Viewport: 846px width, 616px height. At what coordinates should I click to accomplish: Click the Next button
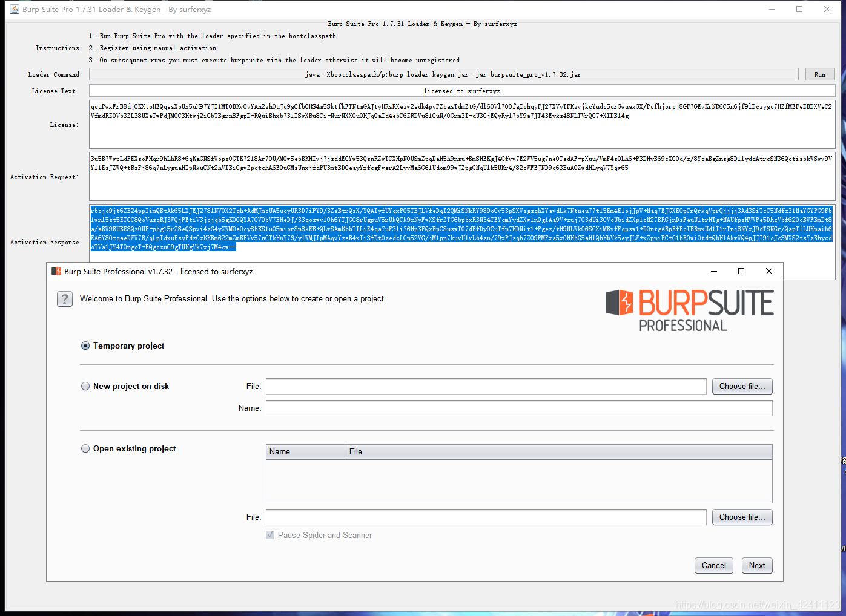757,565
